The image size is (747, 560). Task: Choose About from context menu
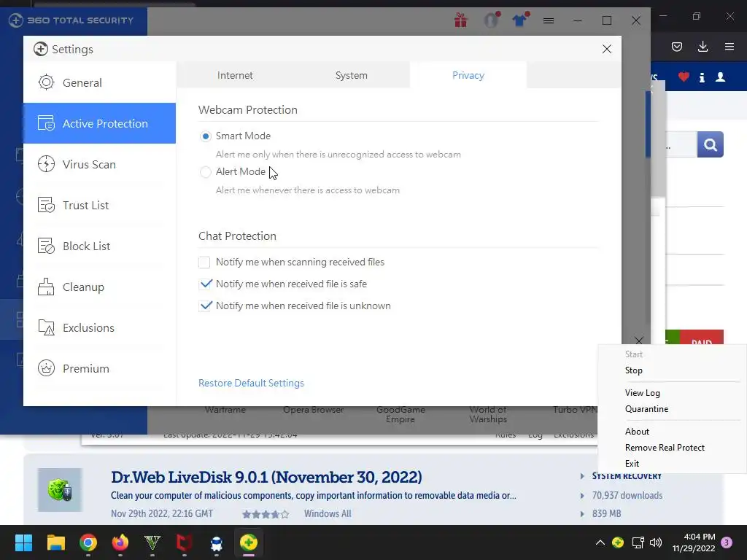pos(637,432)
